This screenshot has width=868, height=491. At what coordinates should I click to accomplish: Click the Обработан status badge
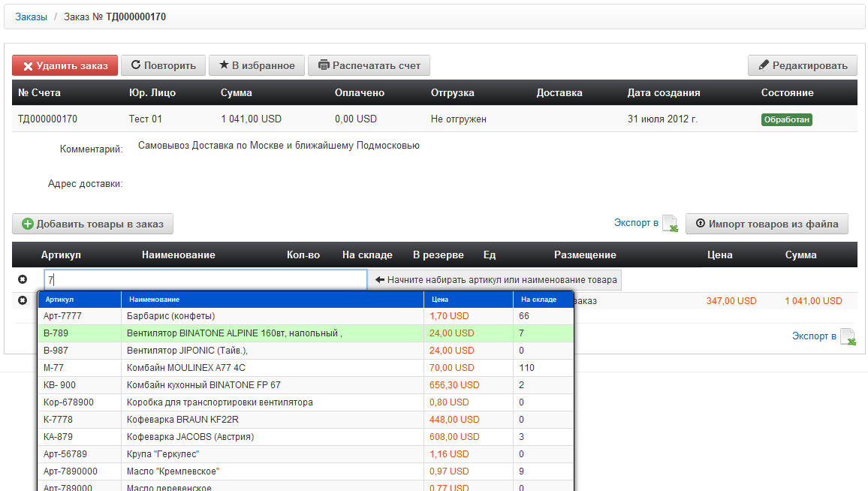[787, 119]
